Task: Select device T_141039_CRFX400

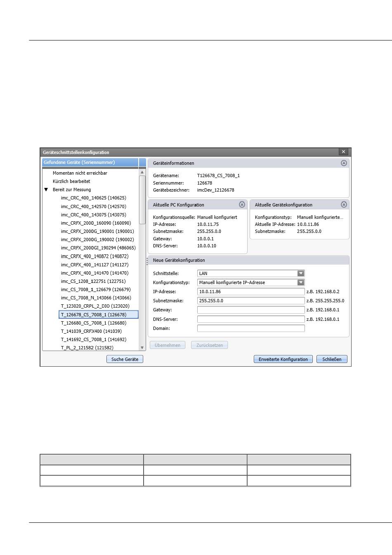Action: 91,331
